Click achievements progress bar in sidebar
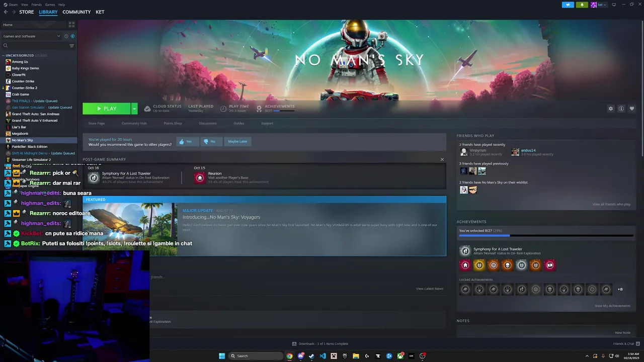Screen dimensions: 644x362 click(546, 235)
